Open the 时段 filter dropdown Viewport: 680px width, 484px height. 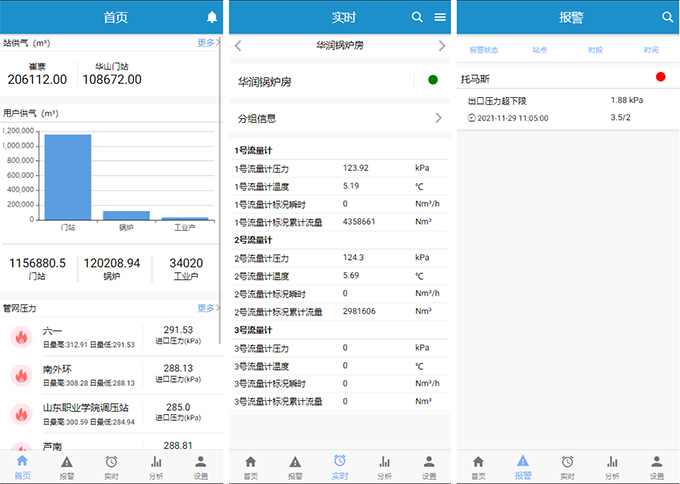point(596,49)
